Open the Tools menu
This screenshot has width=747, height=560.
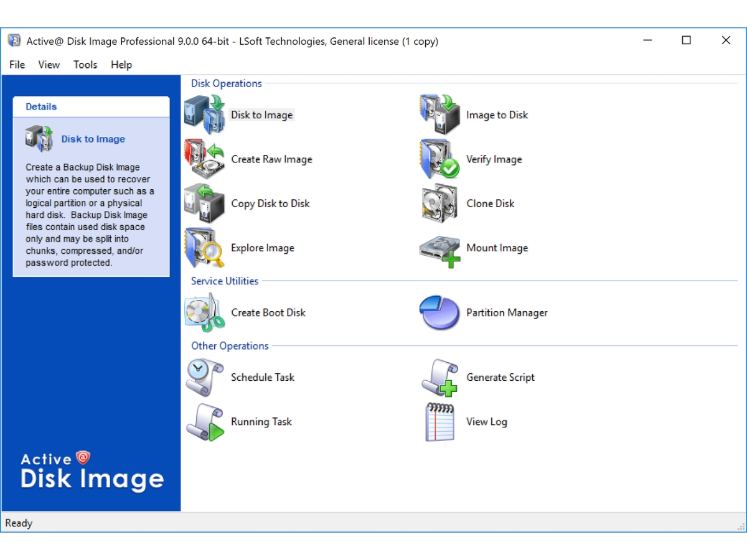tap(85, 65)
